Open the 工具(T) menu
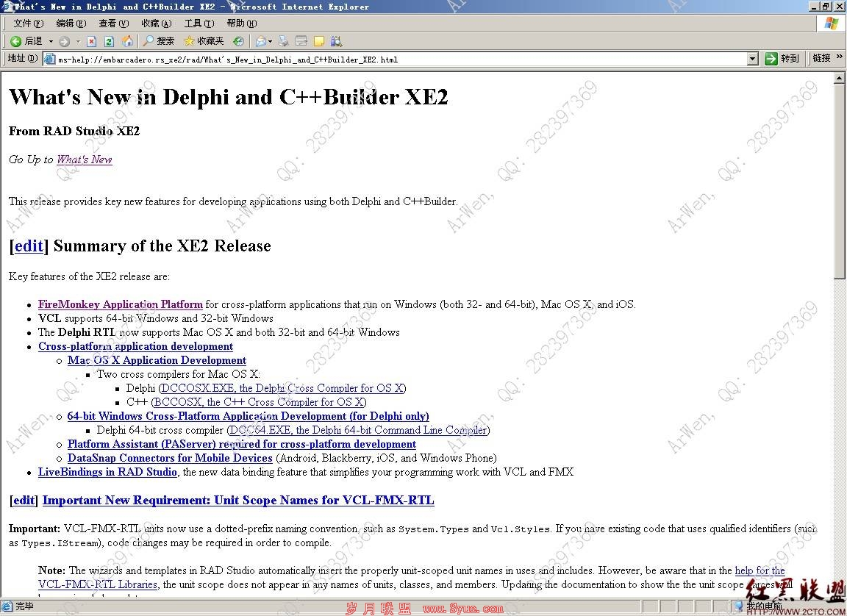 pyautogui.click(x=199, y=24)
